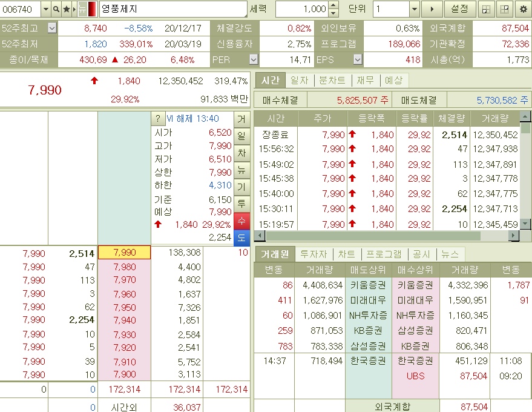Click the scroll up arrow of time table
The image size is (532, 412).
tap(525, 116)
